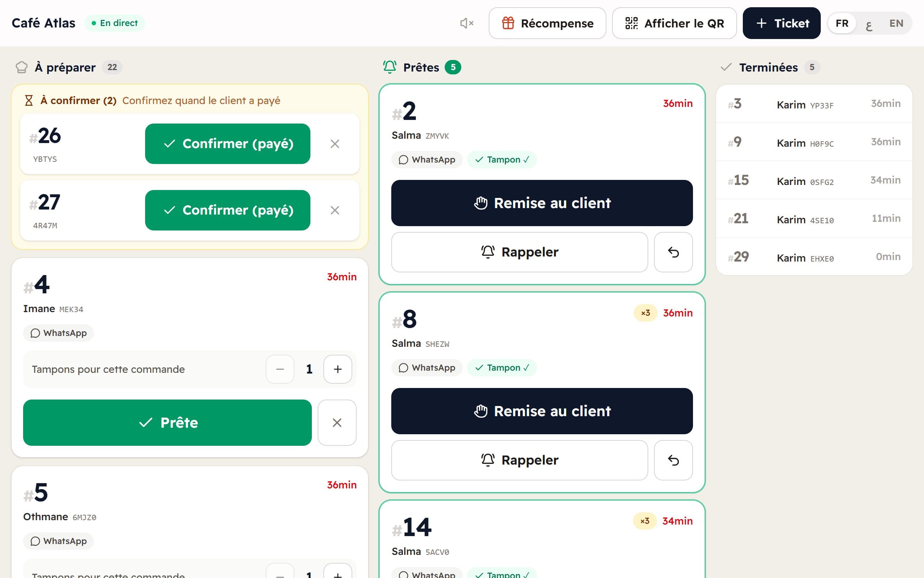Viewport: 924px width, 578px height.
Task: Switch language to FR
Action: [842, 23]
